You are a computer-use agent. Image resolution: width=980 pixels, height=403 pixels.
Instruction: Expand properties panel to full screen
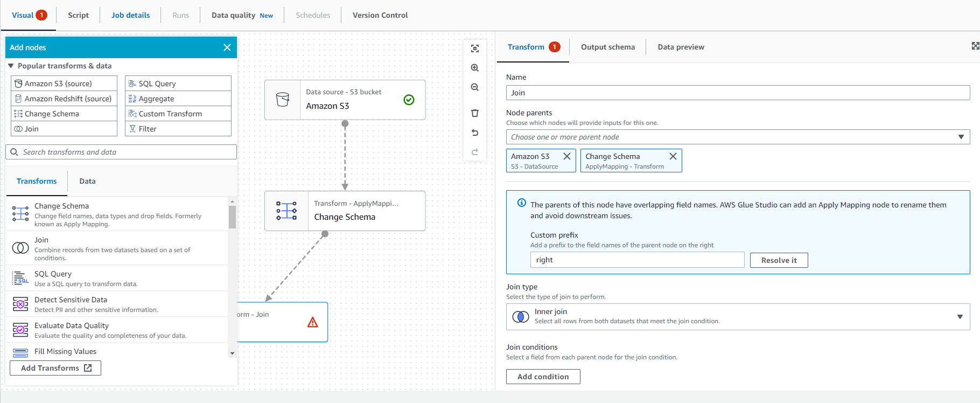pos(975,46)
